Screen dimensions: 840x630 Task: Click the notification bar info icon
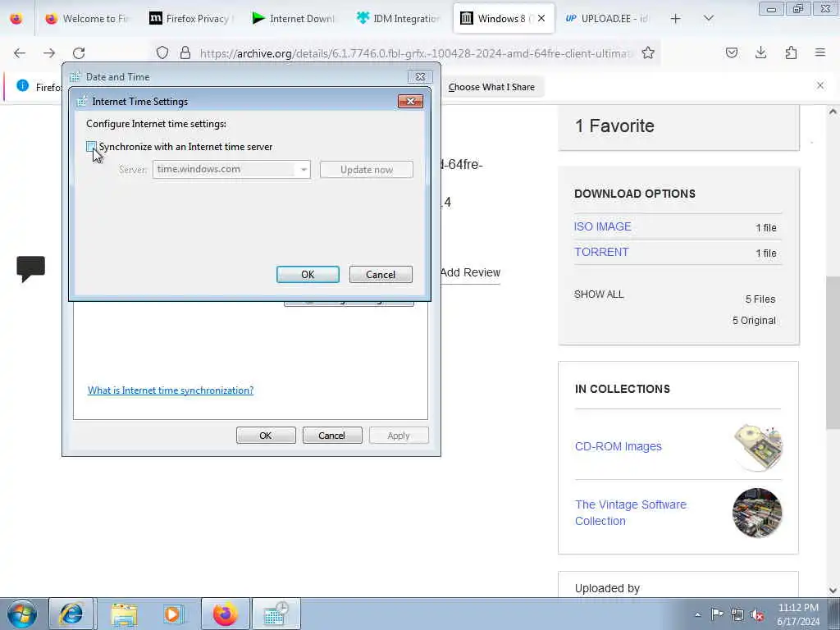[22, 85]
